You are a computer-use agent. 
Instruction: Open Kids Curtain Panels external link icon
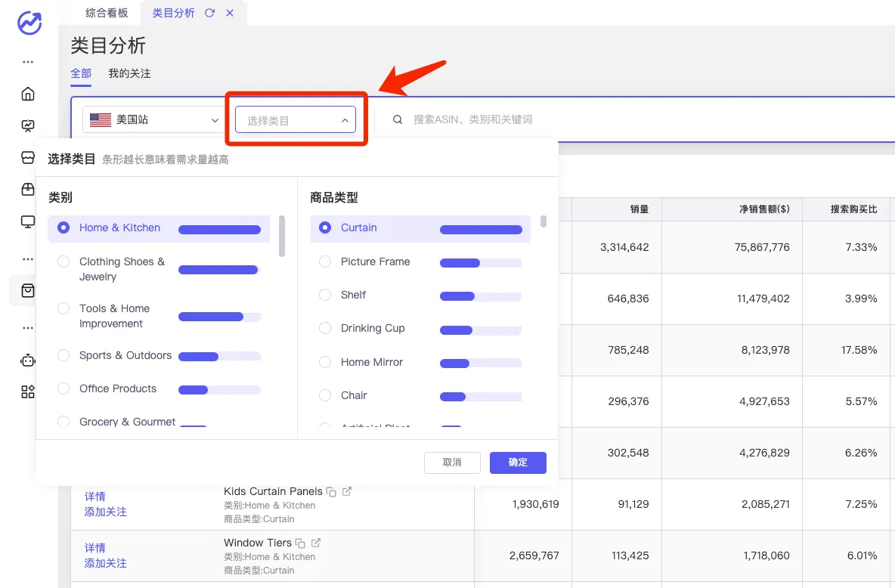[346, 491]
